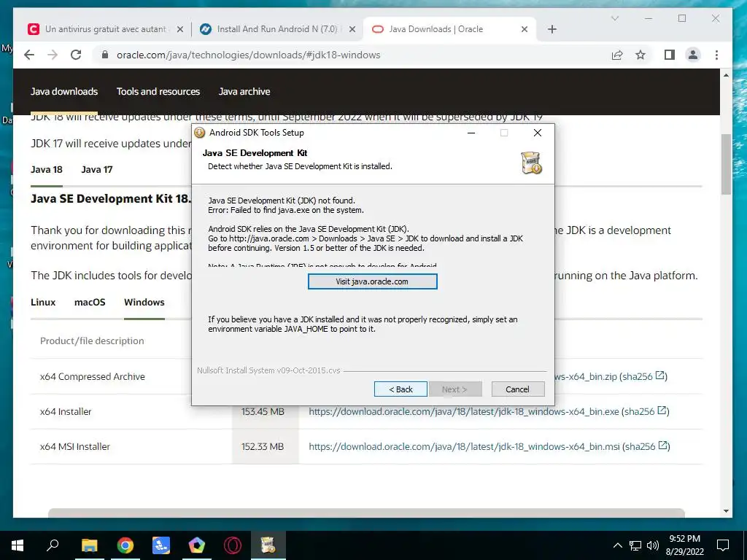
Task: Show hidden system tray icons
Action: click(617, 545)
